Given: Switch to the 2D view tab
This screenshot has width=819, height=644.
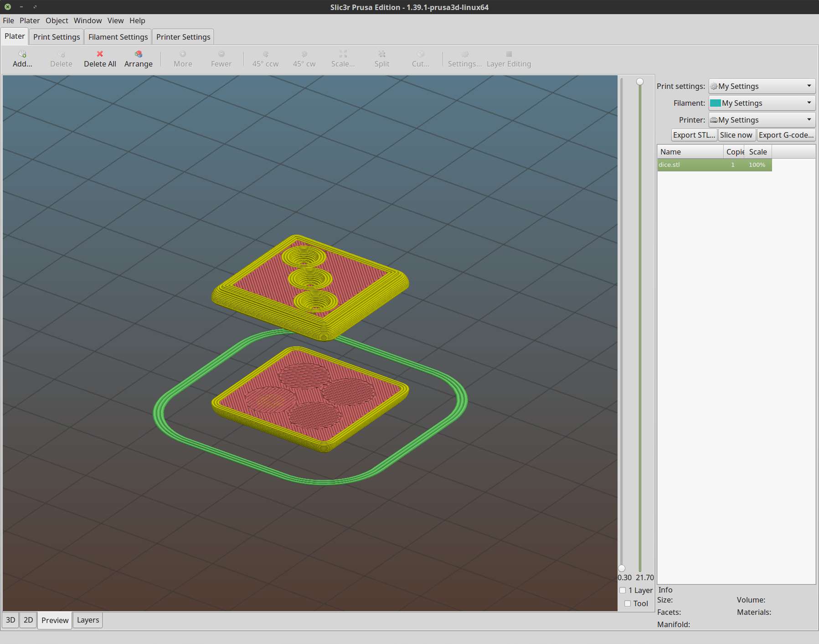Looking at the screenshot, I should point(28,620).
